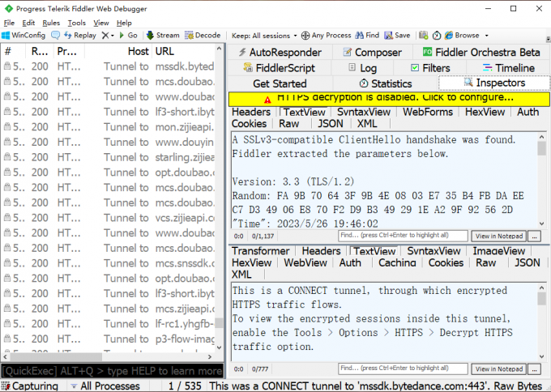
Task: Click the comment speech bubble icon
Action: coord(56,36)
